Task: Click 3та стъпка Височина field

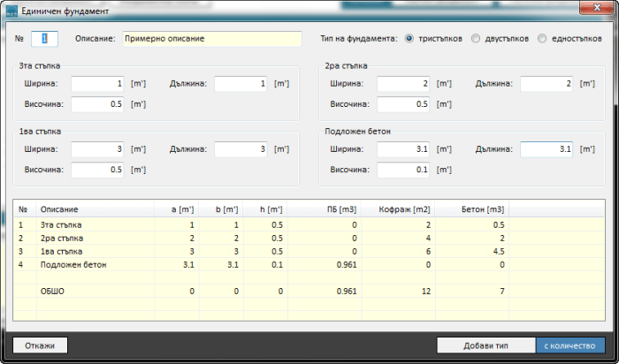Action: 97,104
